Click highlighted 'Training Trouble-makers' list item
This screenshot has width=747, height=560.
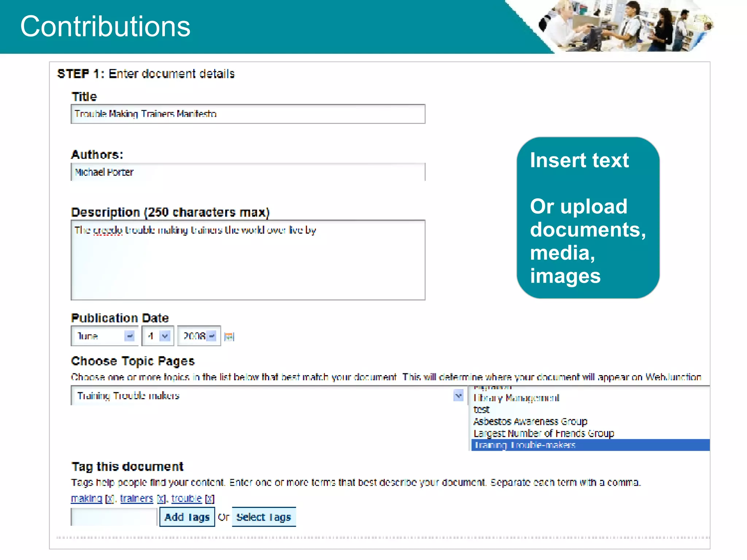point(525,445)
